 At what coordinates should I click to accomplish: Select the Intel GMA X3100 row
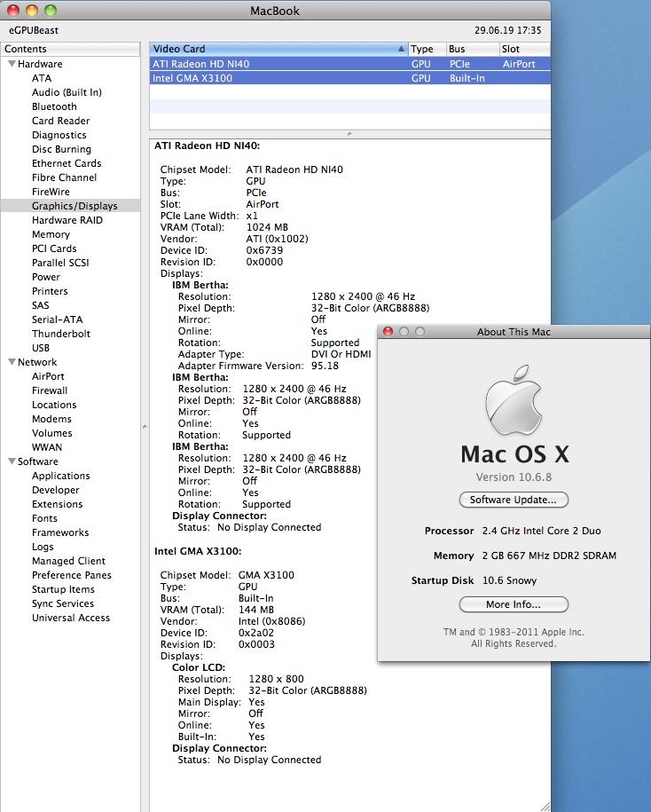pyautogui.click(x=349, y=78)
